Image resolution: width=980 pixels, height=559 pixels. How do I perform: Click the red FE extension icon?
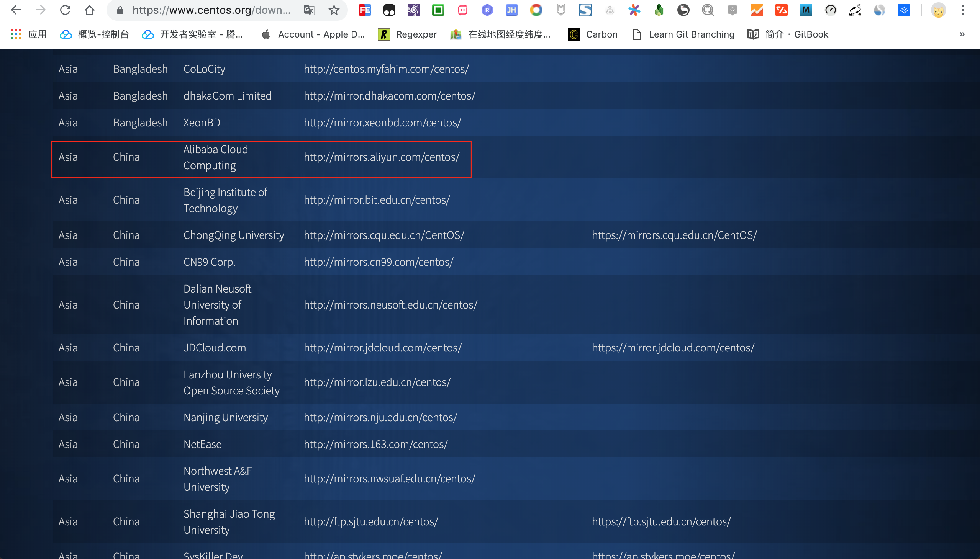pos(364,10)
